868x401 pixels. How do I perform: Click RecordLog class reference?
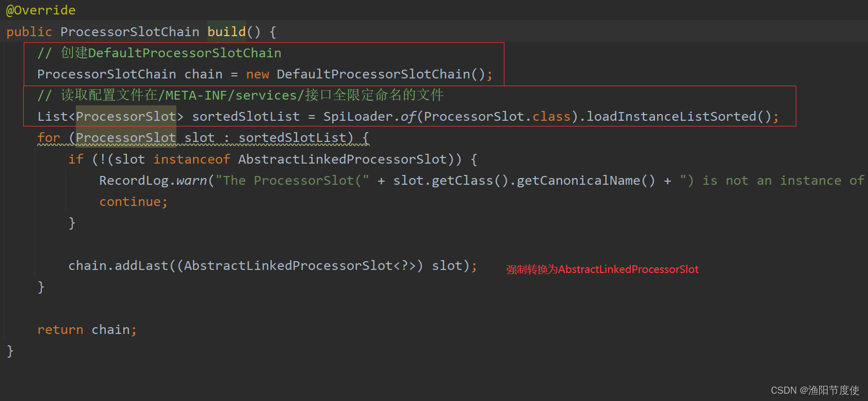click(134, 181)
